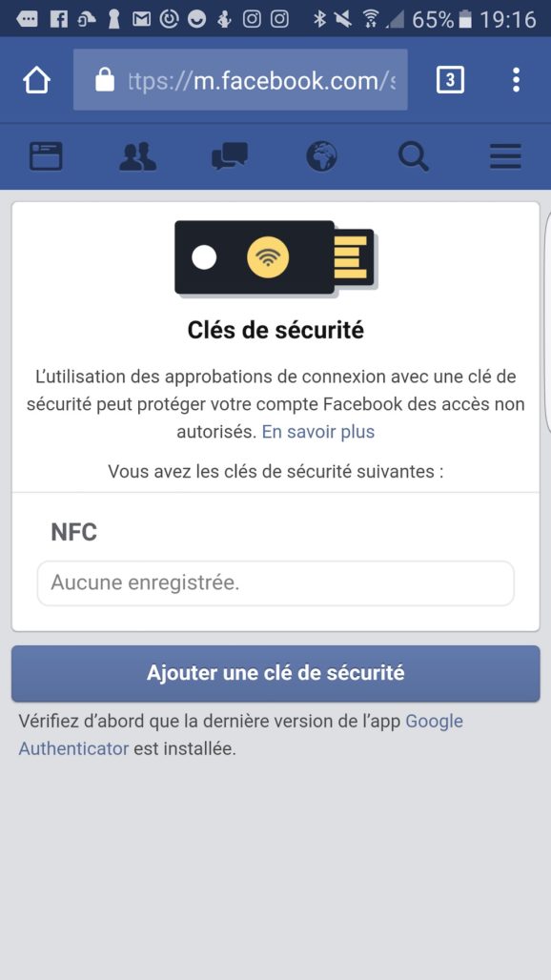The width and height of the screenshot is (551, 980).
Task: Tap the Aucune enregistrée field
Action: coord(275,583)
